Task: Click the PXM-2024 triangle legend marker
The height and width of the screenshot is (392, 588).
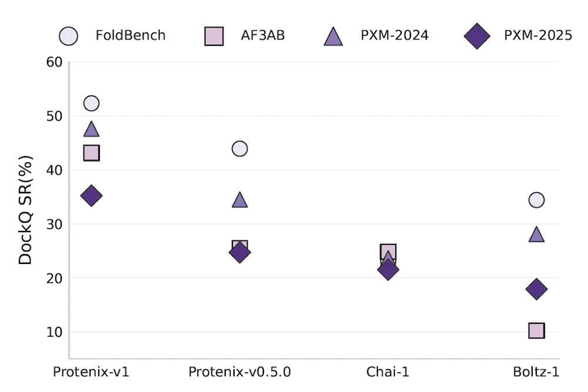Action: 333,36
